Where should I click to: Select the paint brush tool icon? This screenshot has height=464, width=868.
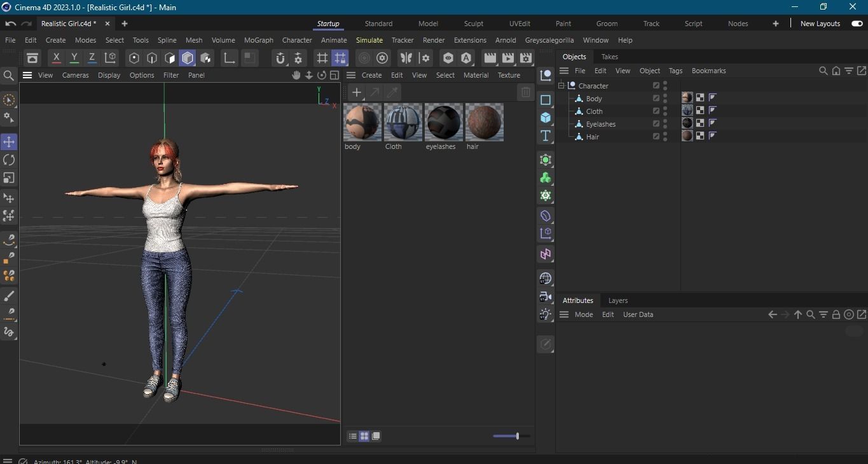point(9,296)
